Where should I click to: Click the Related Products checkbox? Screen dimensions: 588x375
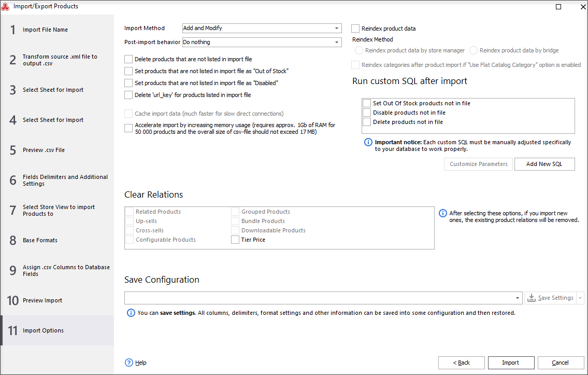point(130,212)
